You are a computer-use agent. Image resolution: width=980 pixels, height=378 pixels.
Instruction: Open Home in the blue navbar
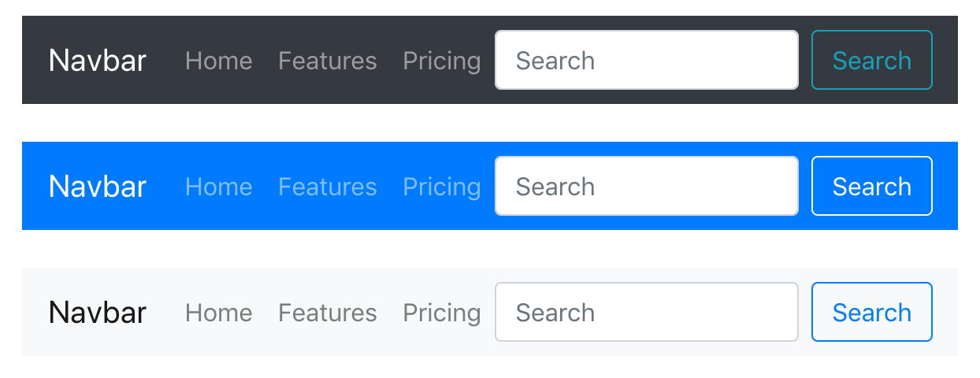click(x=218, y=187)
